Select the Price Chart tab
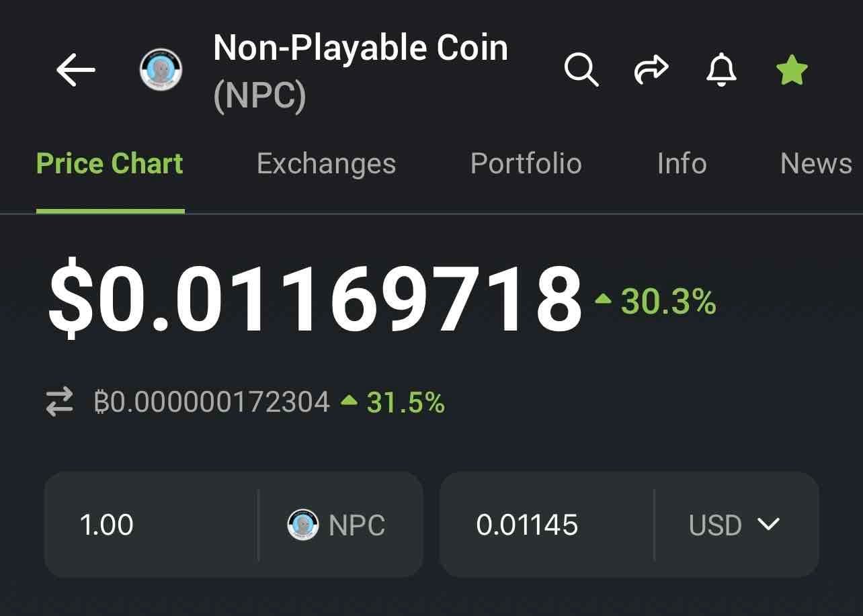Image resolution: width=863 pixels, height=616 pixels. tap(110, 164)
